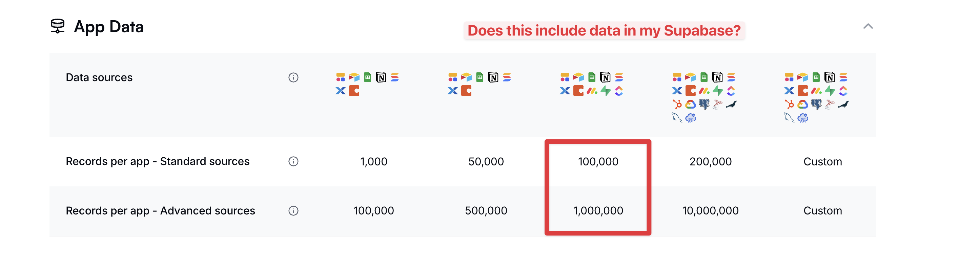This screenshot has height=253, width=980.
Task: Click HubSpot icon in the 200,000 plan column
Action: click(677, 105)
